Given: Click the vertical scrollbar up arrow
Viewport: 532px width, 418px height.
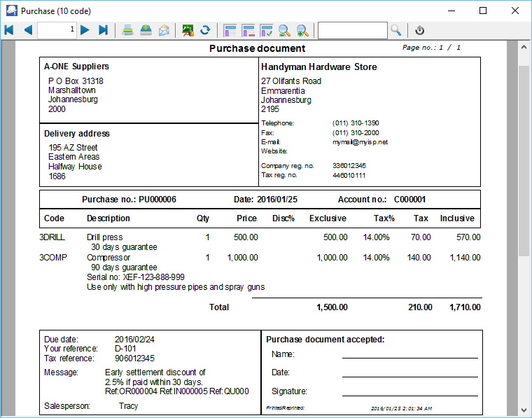Looking at the screenshot, I should point(524,47).
